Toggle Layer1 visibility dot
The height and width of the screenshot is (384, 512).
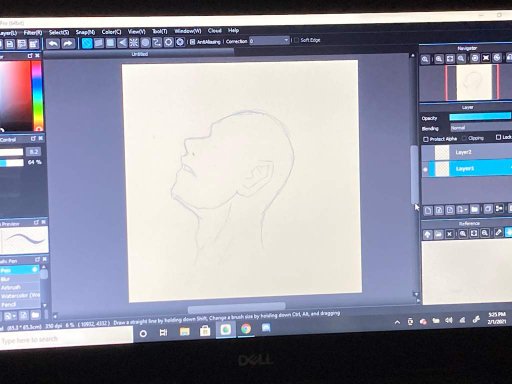(425, 169)
